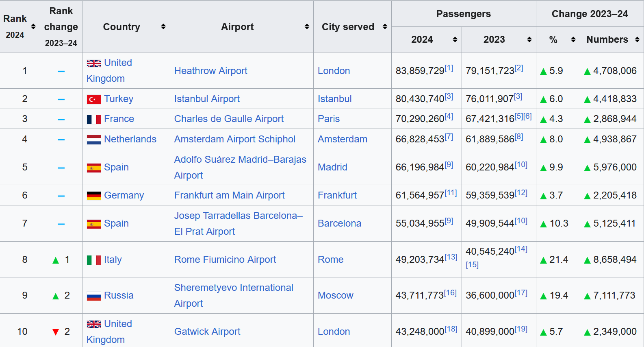The width and height of the screenshot is (644, 347).
Task: Open citation 13 beside Rome 2024 passengers
Action: tap(451, 257)
